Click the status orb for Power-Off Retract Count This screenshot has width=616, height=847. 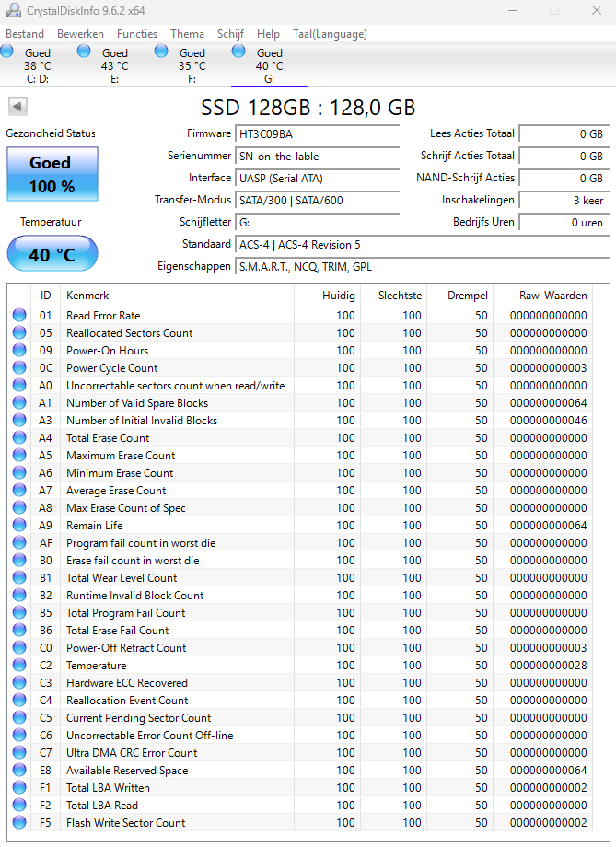coord(19,647)
